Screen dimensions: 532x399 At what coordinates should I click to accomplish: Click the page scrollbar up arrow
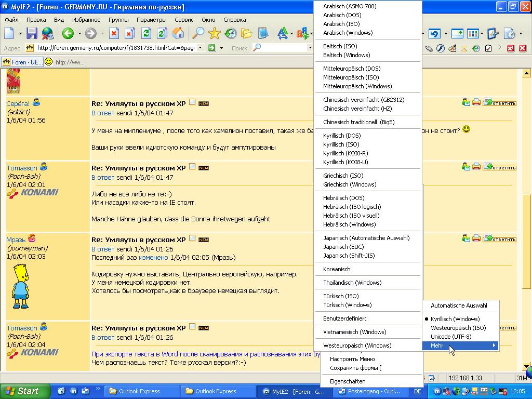[526, 73]
